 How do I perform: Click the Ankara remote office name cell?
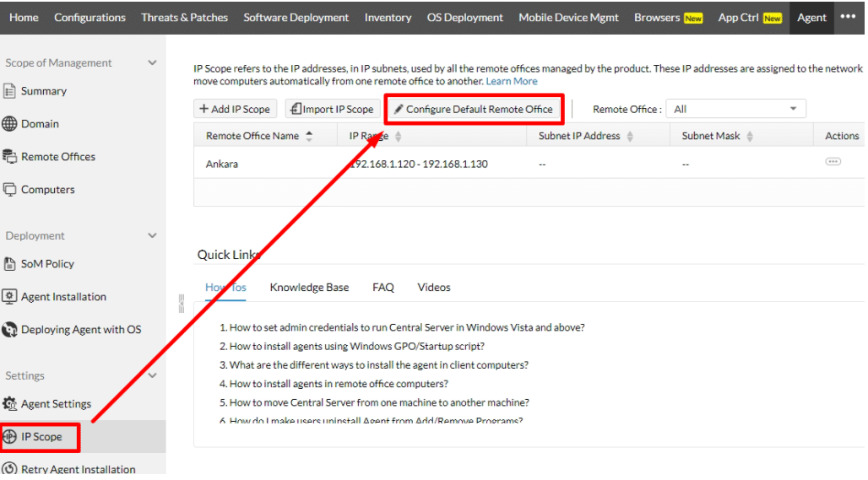tap(222, 164)
